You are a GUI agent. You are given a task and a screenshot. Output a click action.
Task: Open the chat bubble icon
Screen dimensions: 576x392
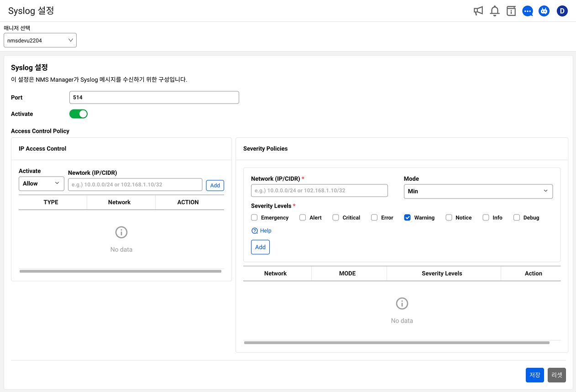pos(528,11)
